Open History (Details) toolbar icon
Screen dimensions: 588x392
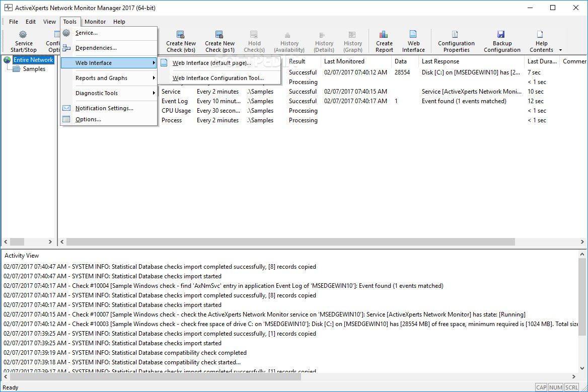pos(322,35)
